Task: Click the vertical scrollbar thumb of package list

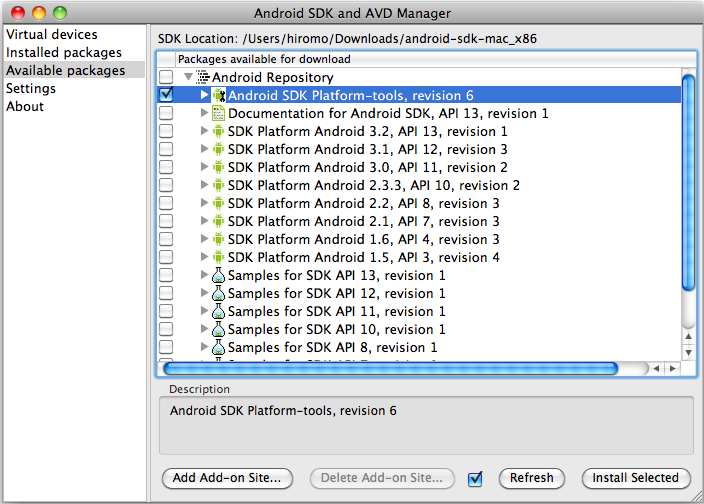Action: coord(688,184)
